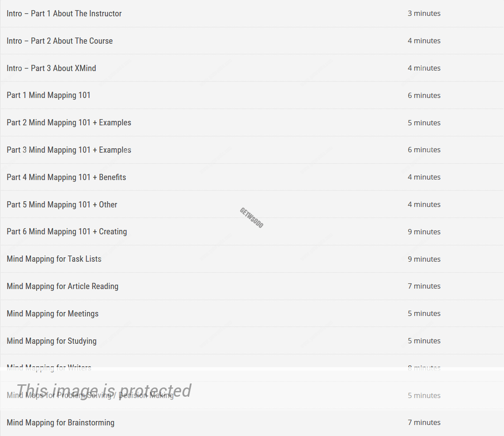The height and width of the screenshot is (436, 504).
Task: Open Part 4 Mind Mapping 101 + Benefits
Action: tap(66, 177)
